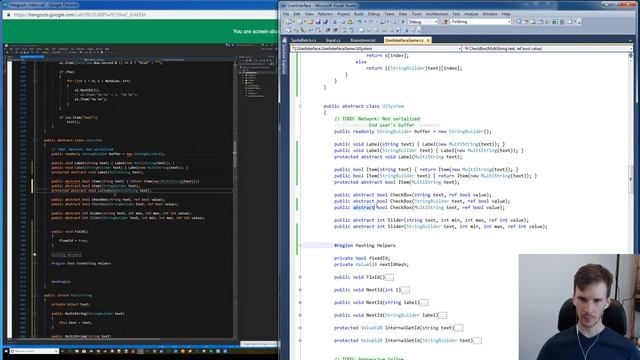Switch to the Brainstorm.txt tab
The image size is (640, 360).
point(362,40)
